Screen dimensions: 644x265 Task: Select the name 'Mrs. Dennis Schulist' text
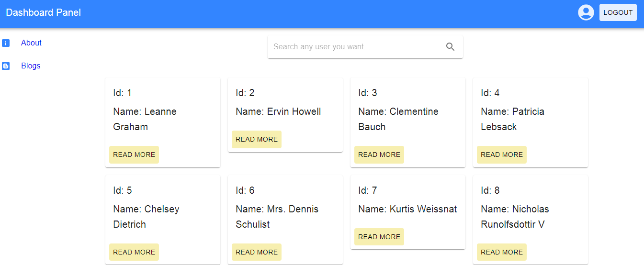pos(277,217)
